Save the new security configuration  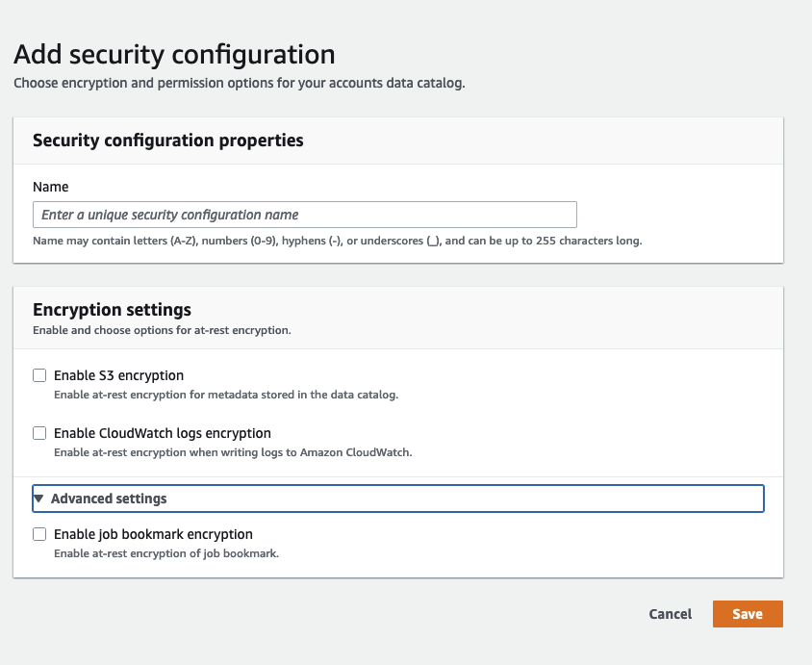tap(748, 613)
